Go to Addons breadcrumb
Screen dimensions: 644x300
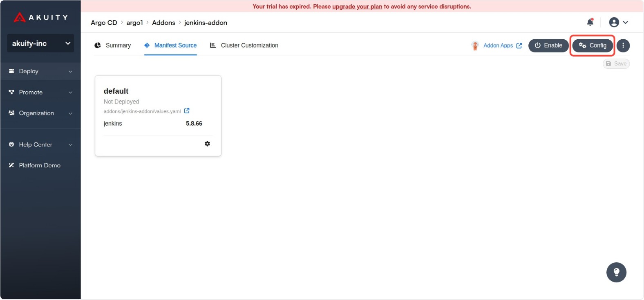pyautogui.click(x=163, y=23)
